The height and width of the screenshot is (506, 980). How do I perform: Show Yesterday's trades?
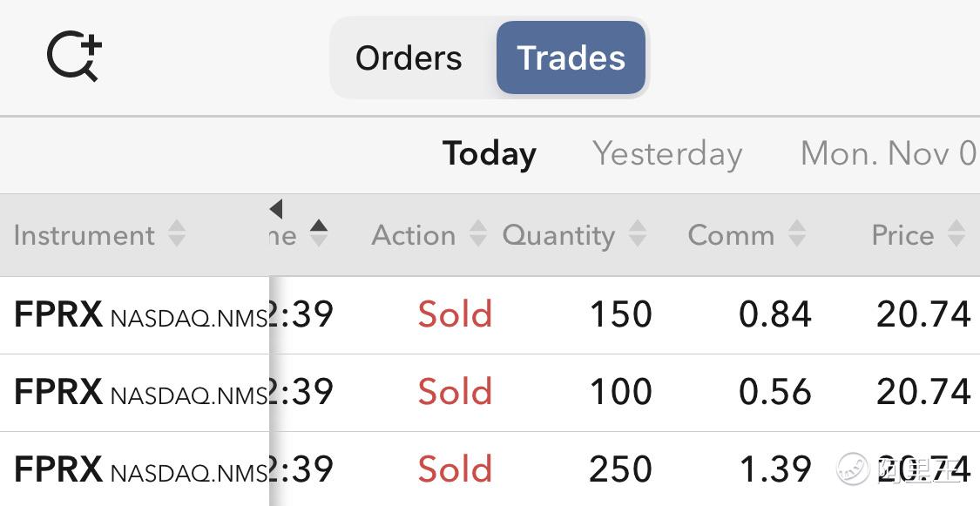pyautogui.click(x=667, y=153)
